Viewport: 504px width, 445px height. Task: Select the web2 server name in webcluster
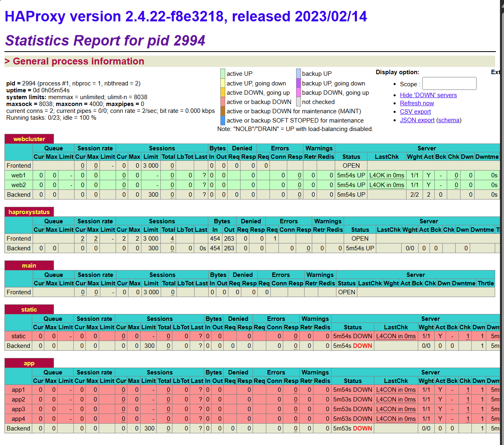coord(19,185)
